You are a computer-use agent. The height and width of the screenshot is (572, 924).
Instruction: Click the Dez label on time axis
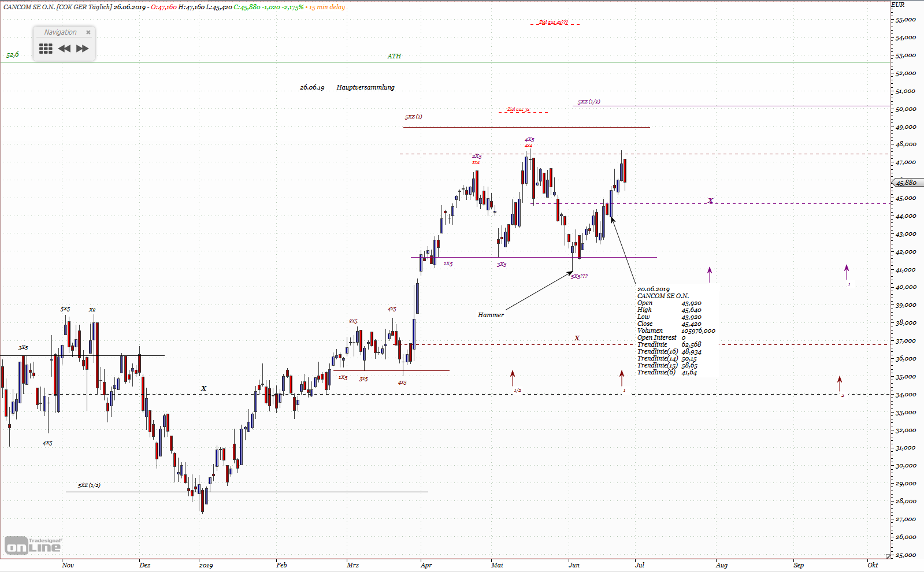click(x=144, y=565)
